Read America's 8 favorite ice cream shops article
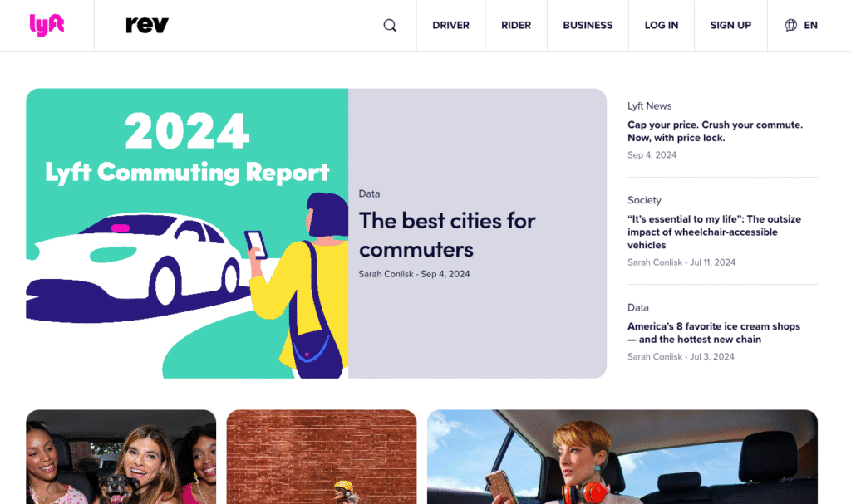 click(714, 333)
